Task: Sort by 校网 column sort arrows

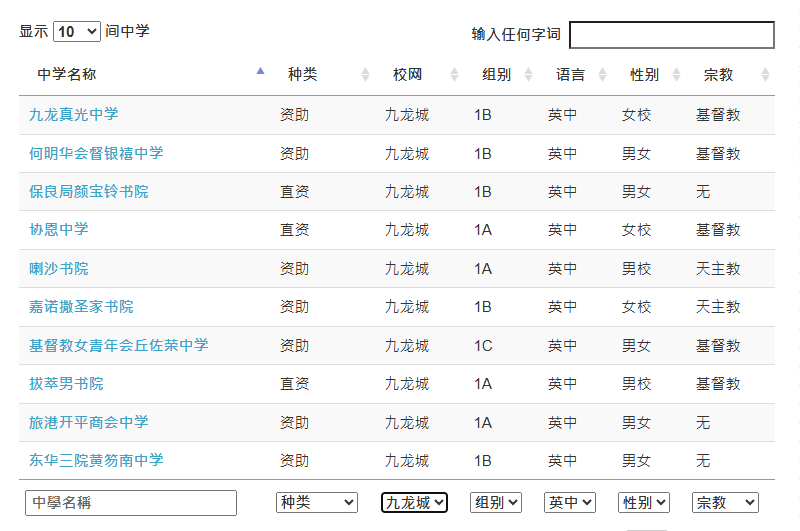Action: coord(455,74)
